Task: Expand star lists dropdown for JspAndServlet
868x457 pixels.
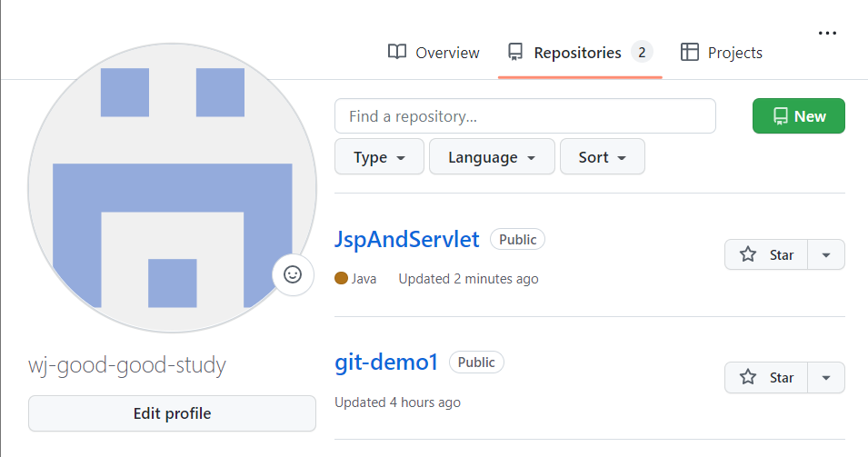Action: pyautogui.click(x=826, y=254)
